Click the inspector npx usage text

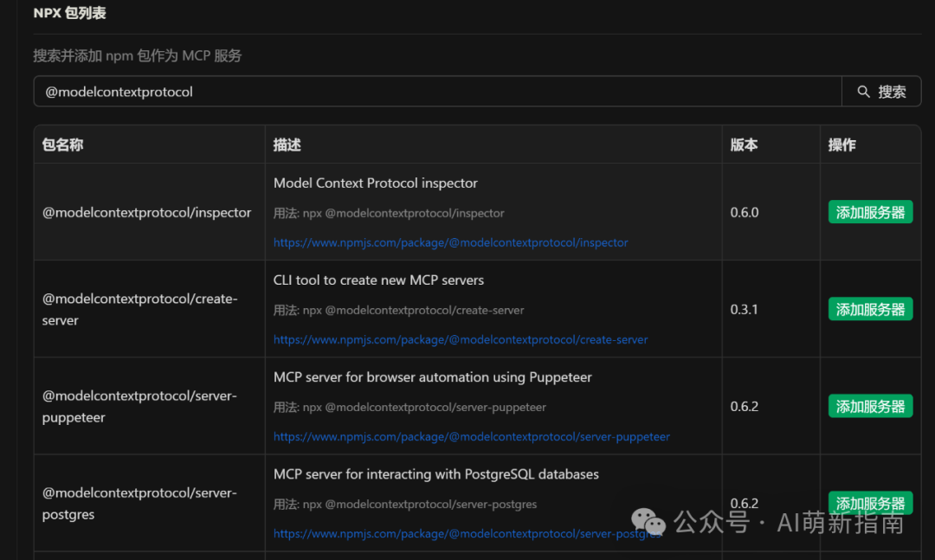point(389,213)
